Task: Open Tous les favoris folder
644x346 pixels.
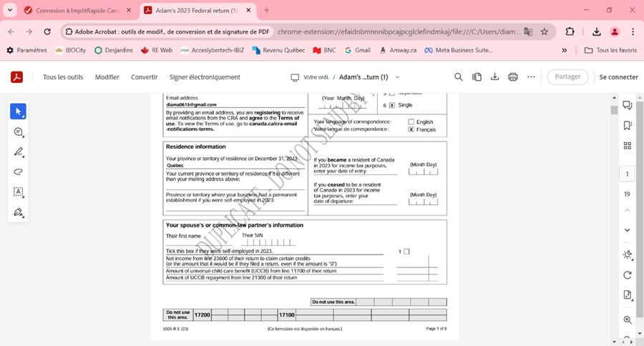Action: pyautogui.click(x=611, y=50)
